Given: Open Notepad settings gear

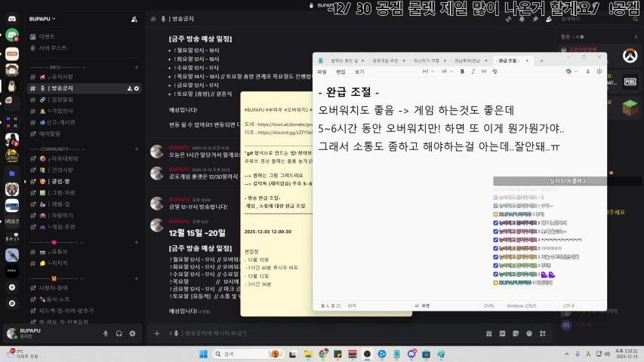Looking at the screenshot, I should pyautogui.click(x=598, y=72).
